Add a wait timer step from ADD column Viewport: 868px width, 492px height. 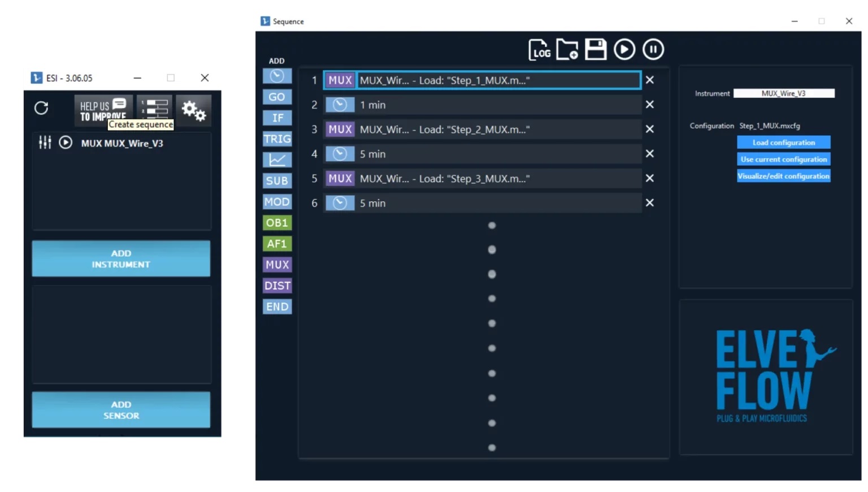[277, 76]
